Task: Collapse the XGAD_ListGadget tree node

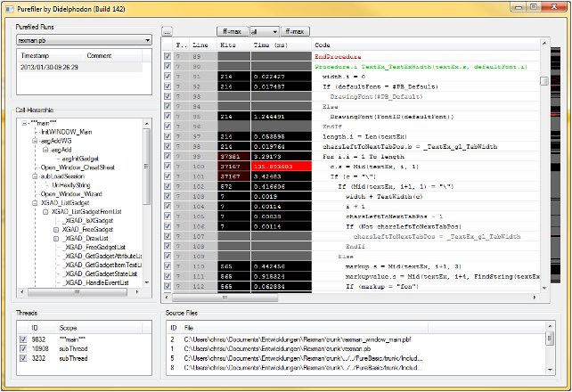Action: click(35, 203)
